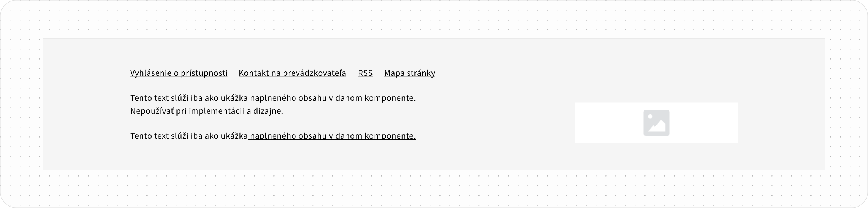Select the accessibility statement footer link
868x208 pixels.
coord(179,73)
